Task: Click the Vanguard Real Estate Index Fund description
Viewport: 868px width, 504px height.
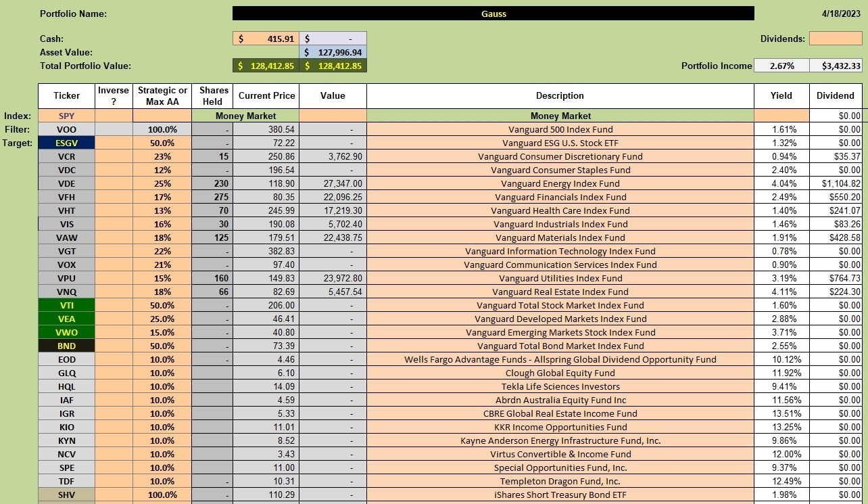Action: pos(560,292)
